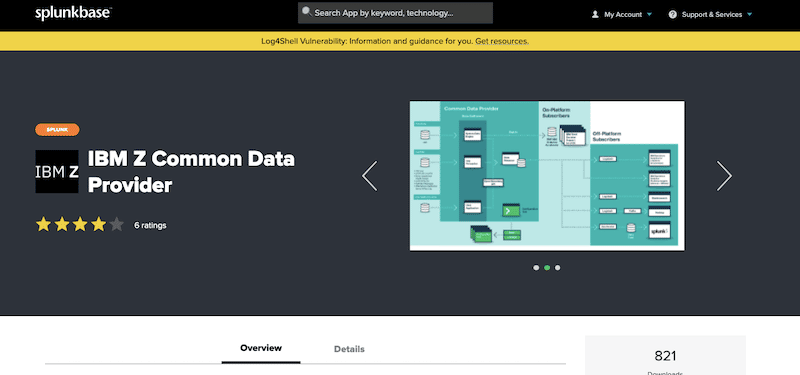Open the Common Data Provider diagram thumbnail
Viewport: 800px width, 375px height.
[x=547, y=176]
